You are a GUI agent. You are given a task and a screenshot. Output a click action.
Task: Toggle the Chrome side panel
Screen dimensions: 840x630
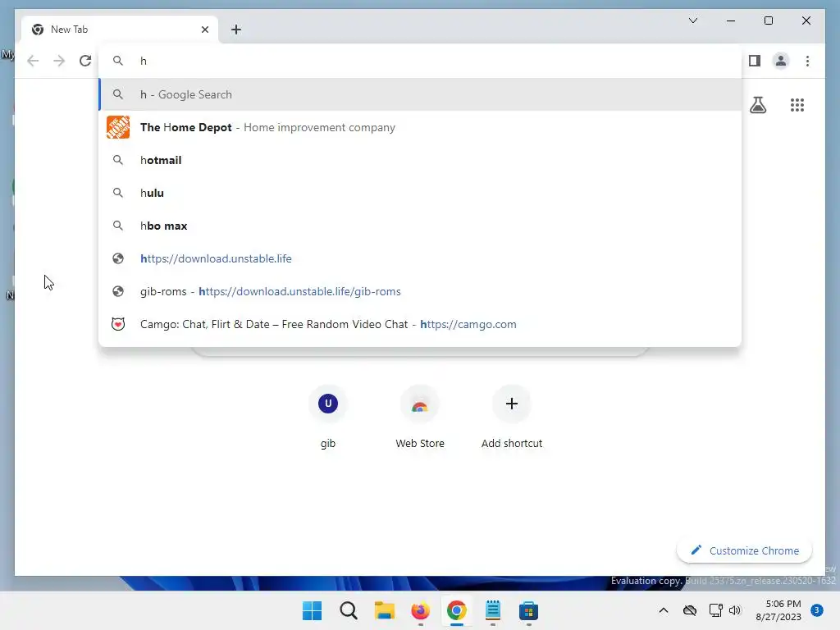(755, 61)
